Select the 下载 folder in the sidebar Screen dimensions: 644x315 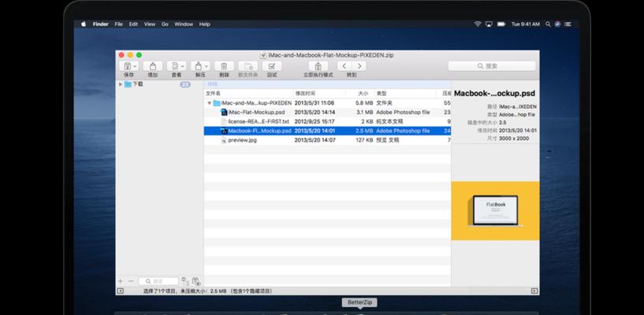[x=138, y=84]
